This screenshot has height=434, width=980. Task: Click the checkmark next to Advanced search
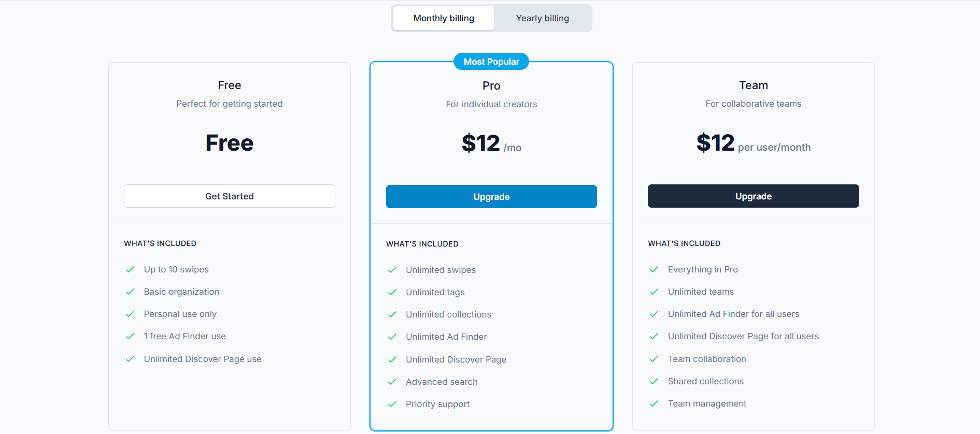(x=392, y=382)
